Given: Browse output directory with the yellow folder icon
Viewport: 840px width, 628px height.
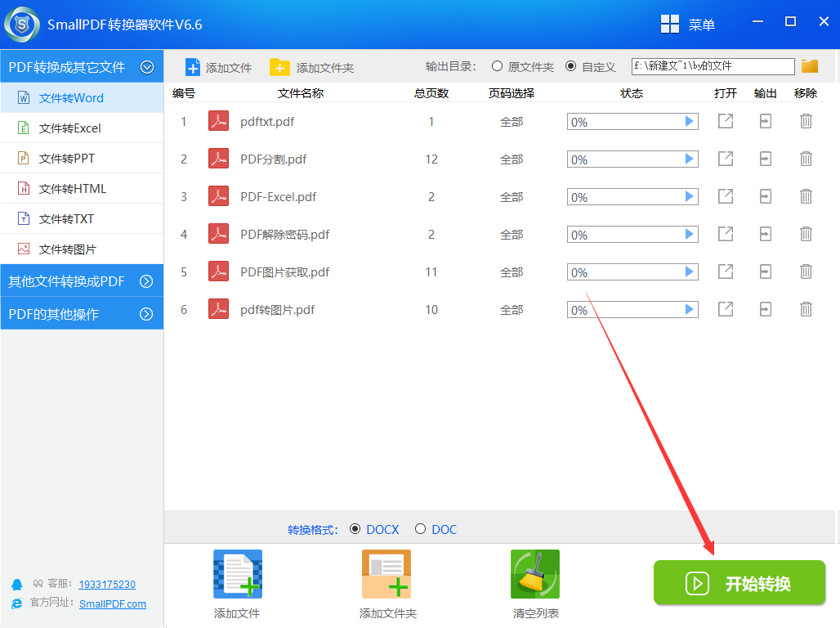Looking at the screenshot, I should 810,66.
